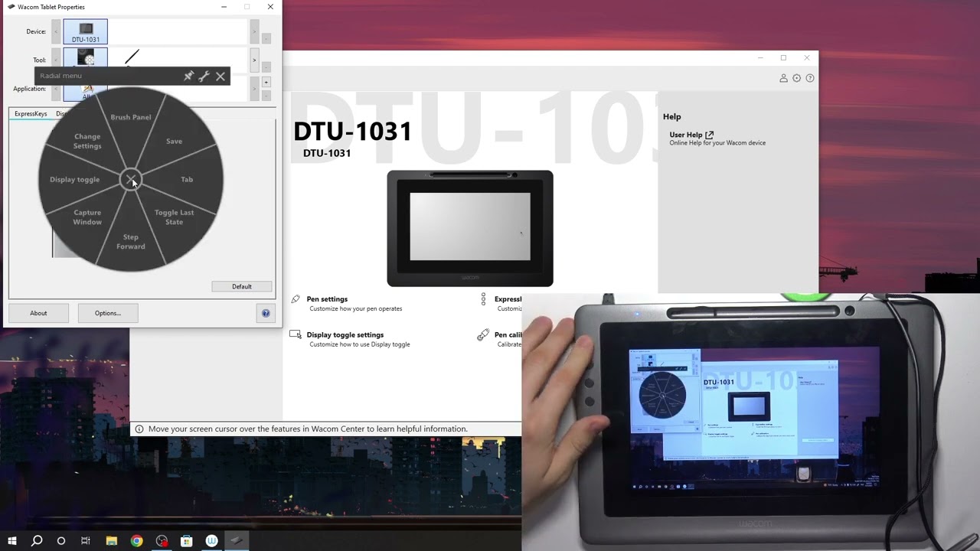Select Step Forward radial slice
Screen dimensions: 980x551
(x=131, y=242)
